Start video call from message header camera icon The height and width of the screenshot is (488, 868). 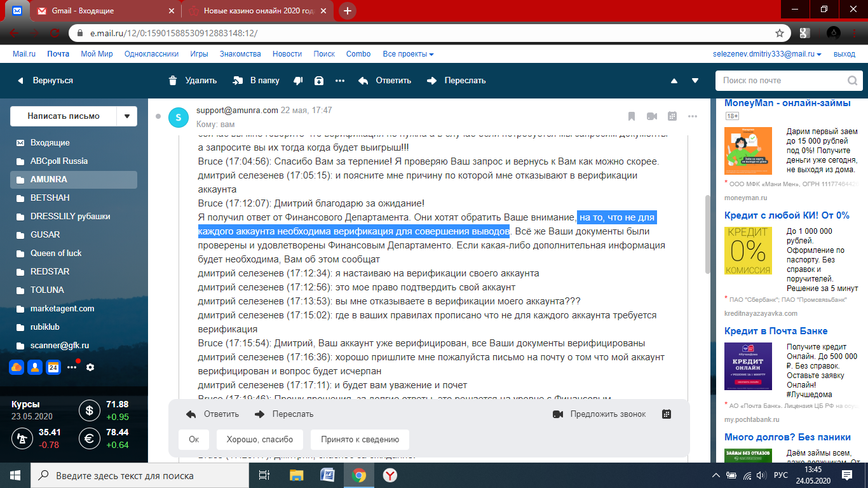tap(652, 116)
